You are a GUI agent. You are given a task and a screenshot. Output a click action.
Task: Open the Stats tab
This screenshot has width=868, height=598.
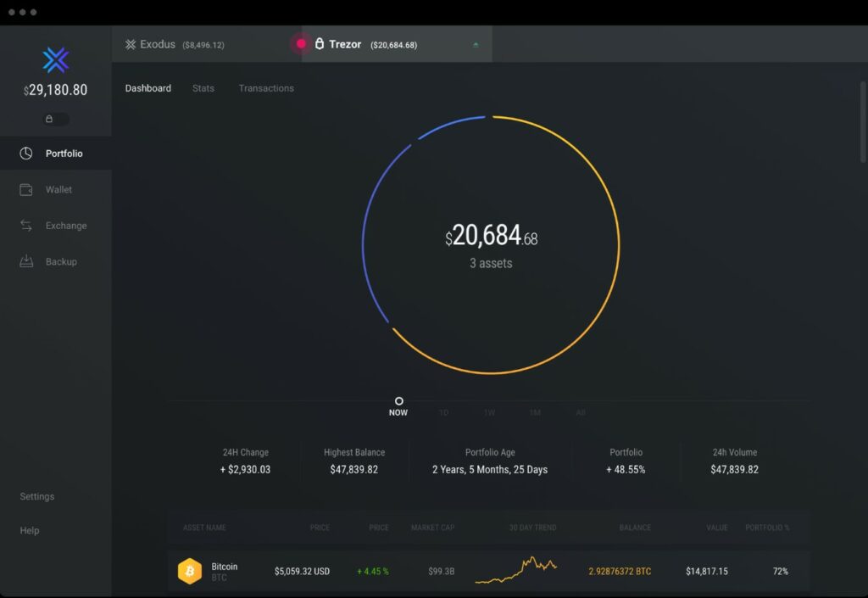pyautogui.click(x=203, y=88)
